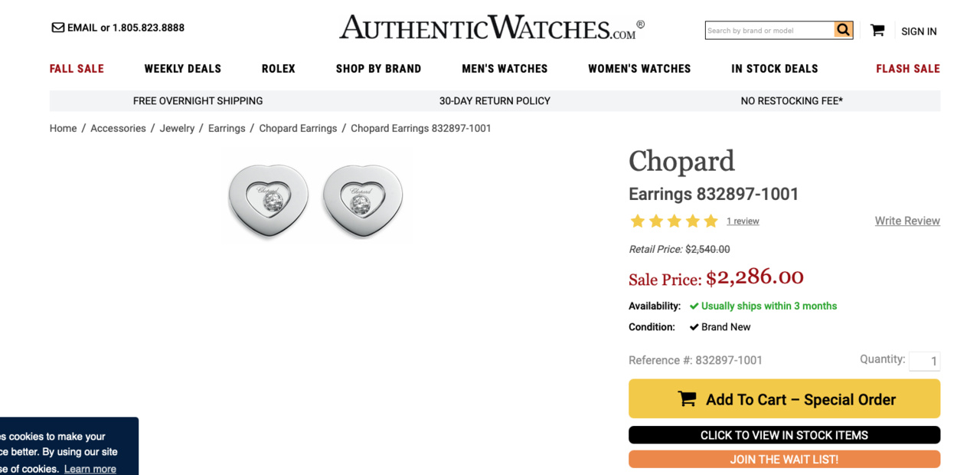Click the Chopard heart earrings product image
The width and height of the screenshot is (980, 475).
click(x=315, y=197)
